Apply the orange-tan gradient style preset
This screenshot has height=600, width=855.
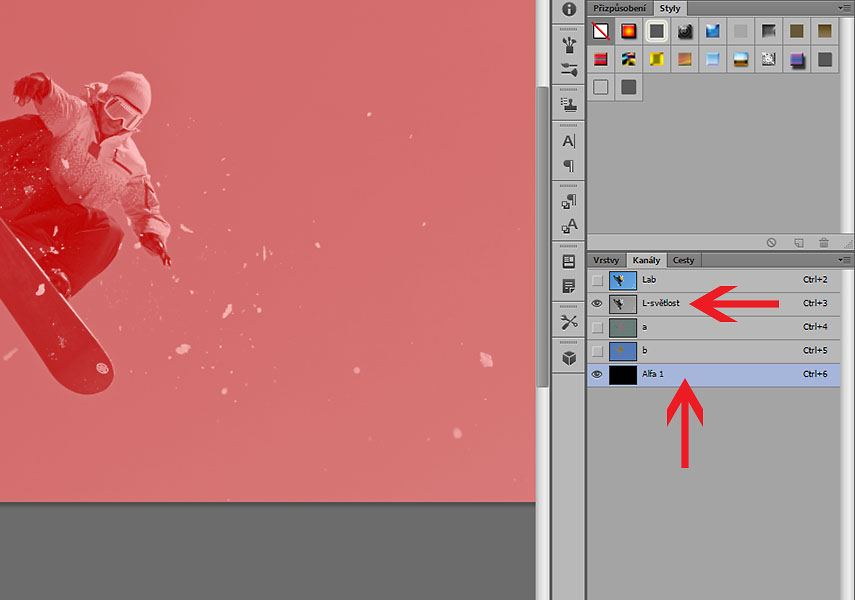pos(685,59)
